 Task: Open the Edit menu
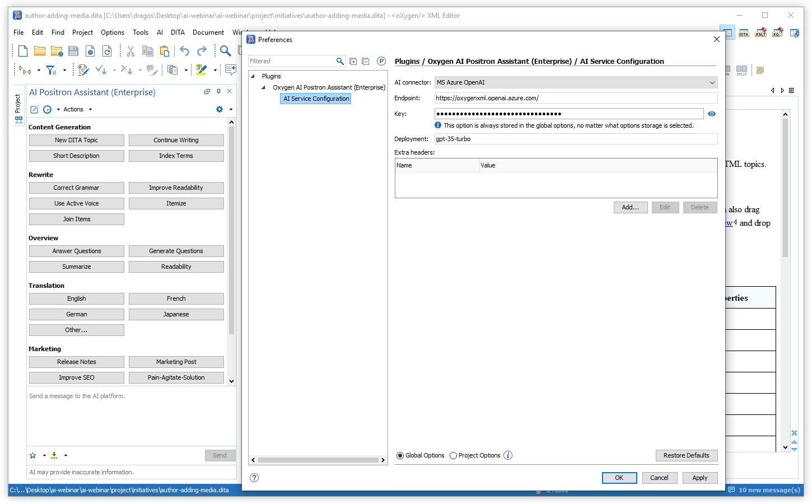38,32
